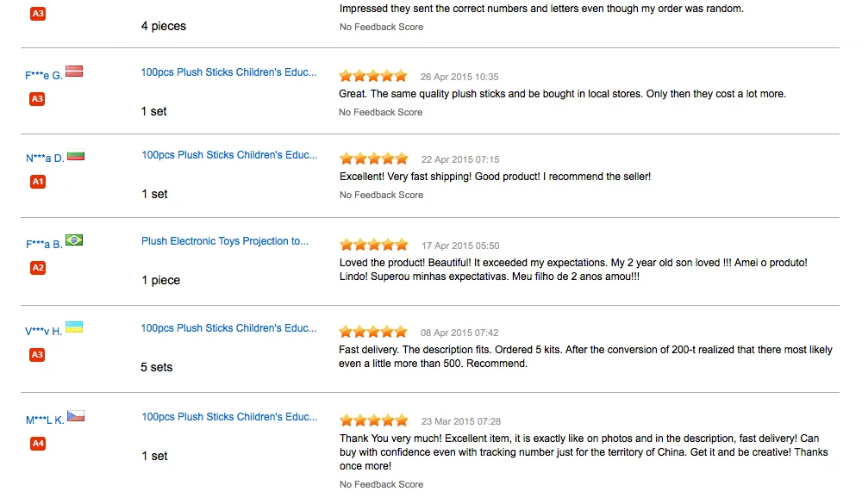Click the Czech flag beside M***L K.
This screenshot has width=862, height=504.
click(76, 417)
